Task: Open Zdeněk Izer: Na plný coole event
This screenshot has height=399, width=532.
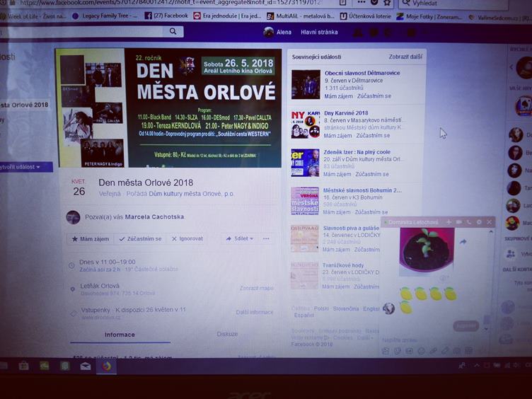Action: click(357, 152)
